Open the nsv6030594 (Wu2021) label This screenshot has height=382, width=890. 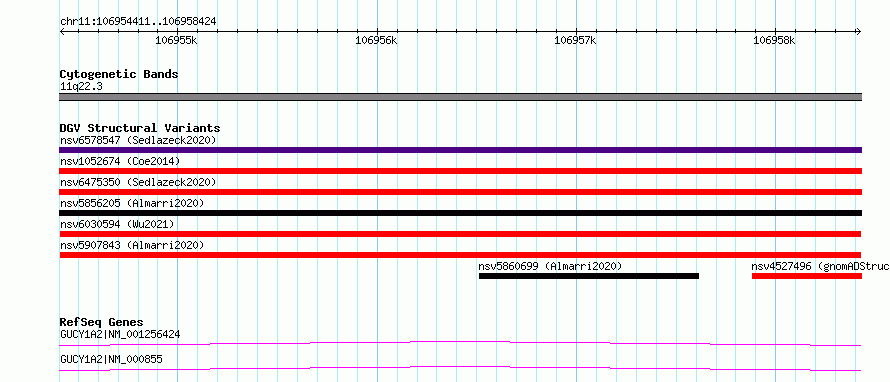point(117,224)
